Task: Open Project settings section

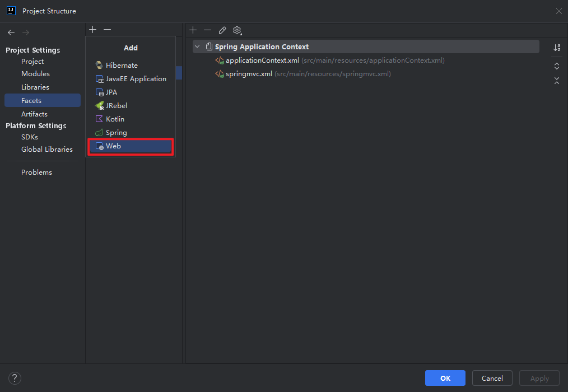Action: pos(32,62)
